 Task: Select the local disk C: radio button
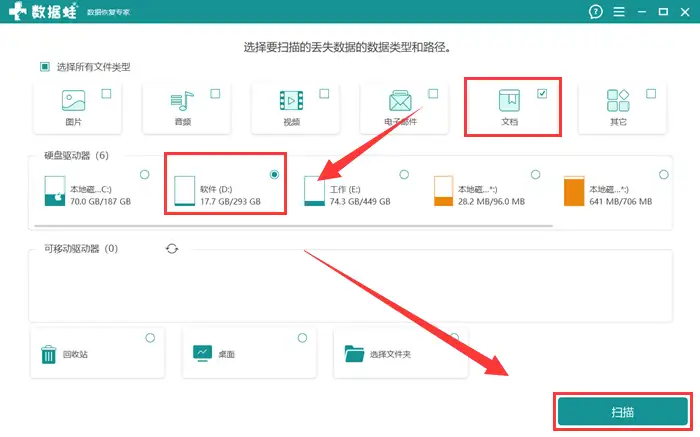click(x=145, y=175)
